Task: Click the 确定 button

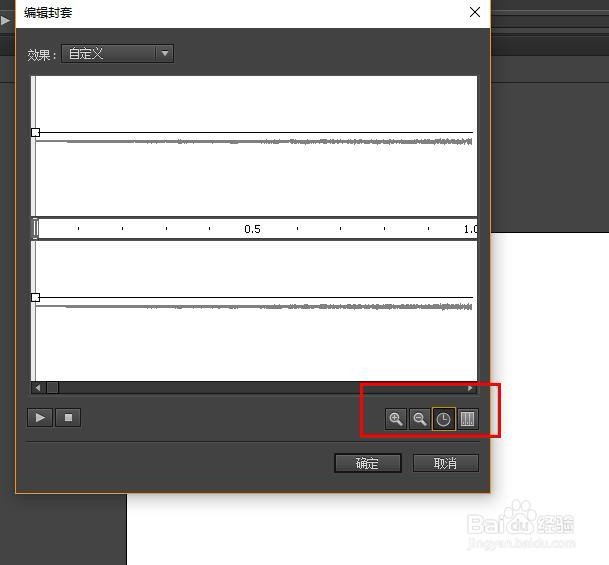Action: (367, 463)
